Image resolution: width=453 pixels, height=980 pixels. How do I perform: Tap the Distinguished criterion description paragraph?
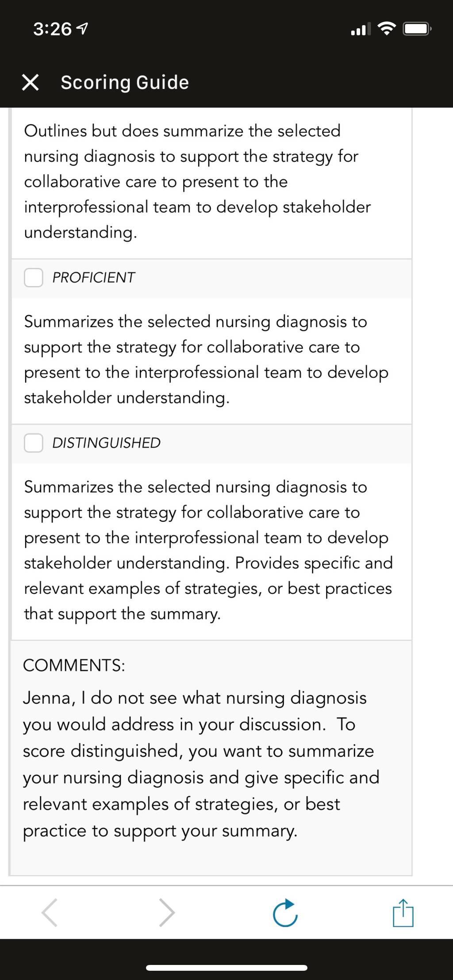coord(208,550)
